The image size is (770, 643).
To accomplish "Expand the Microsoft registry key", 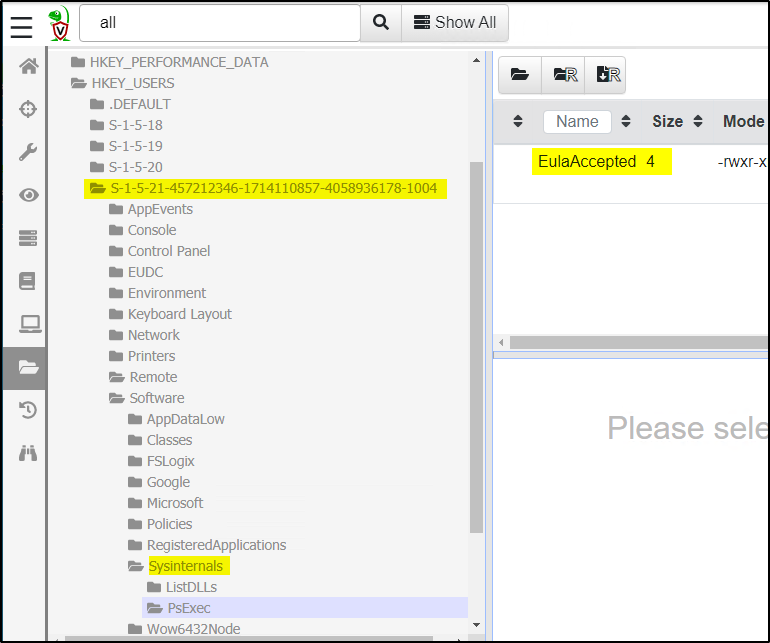I will pos(135,503).
